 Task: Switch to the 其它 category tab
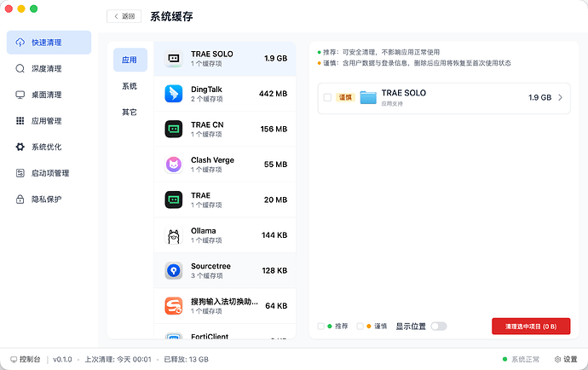point(130,112)
